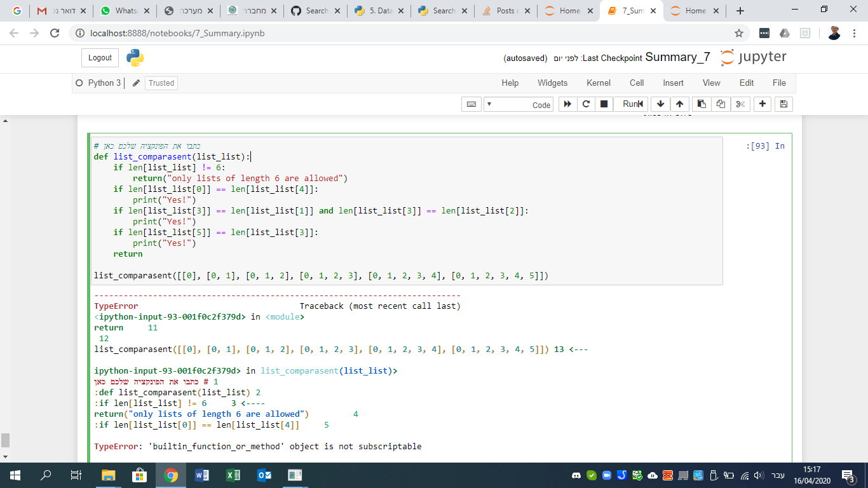Viewport: 868px width, 488px height.
Task: Open the Edit menu
Action: point(747,83)
